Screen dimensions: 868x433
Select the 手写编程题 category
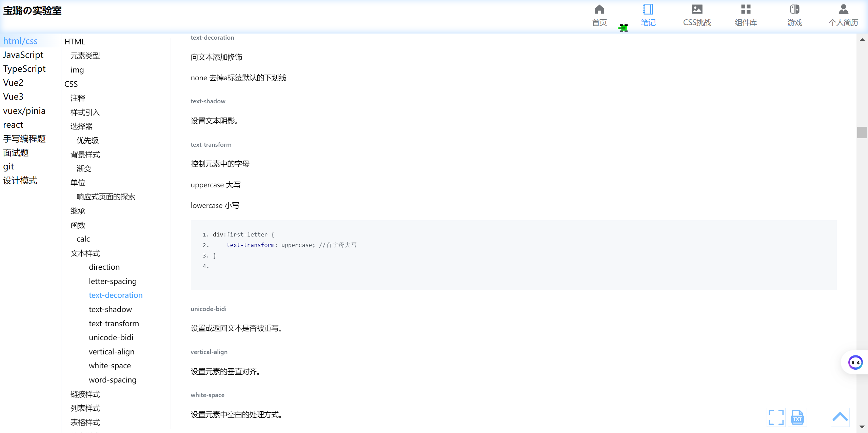[24, 139]
